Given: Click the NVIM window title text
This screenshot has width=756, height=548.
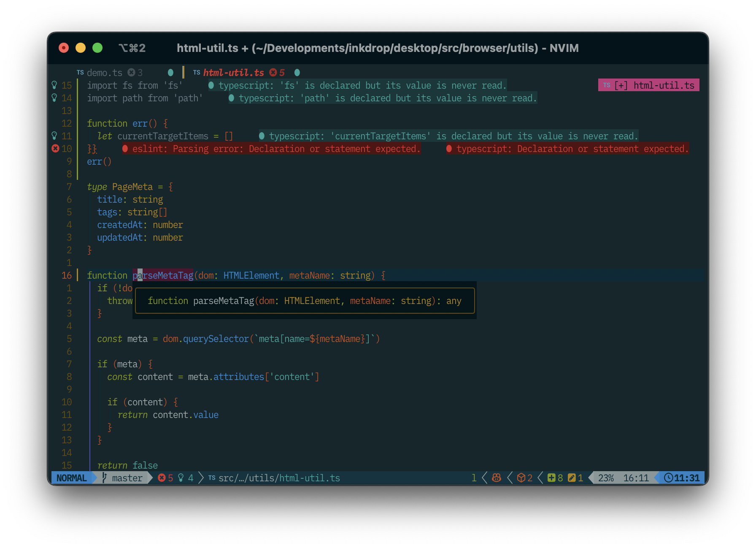Looking at the screenshot, I should coord(378,48).
